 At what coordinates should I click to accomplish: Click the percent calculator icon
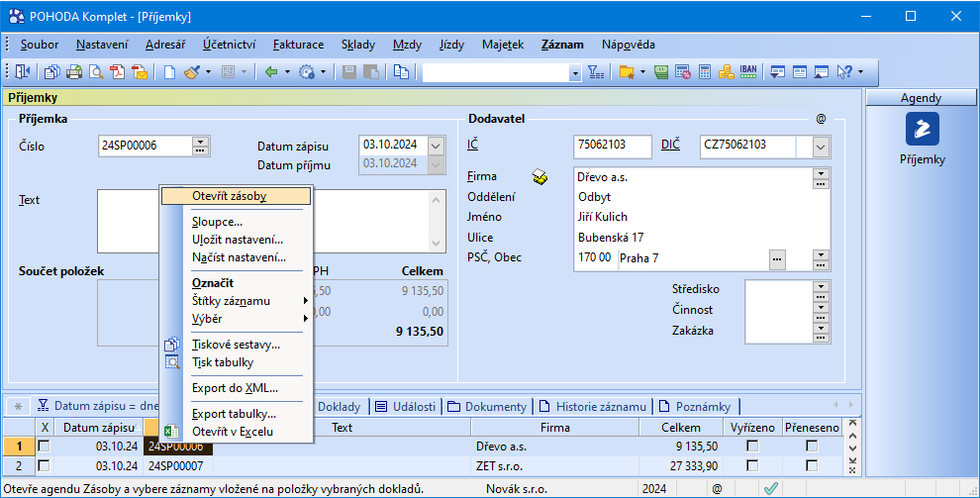click(x=683, y=72)
